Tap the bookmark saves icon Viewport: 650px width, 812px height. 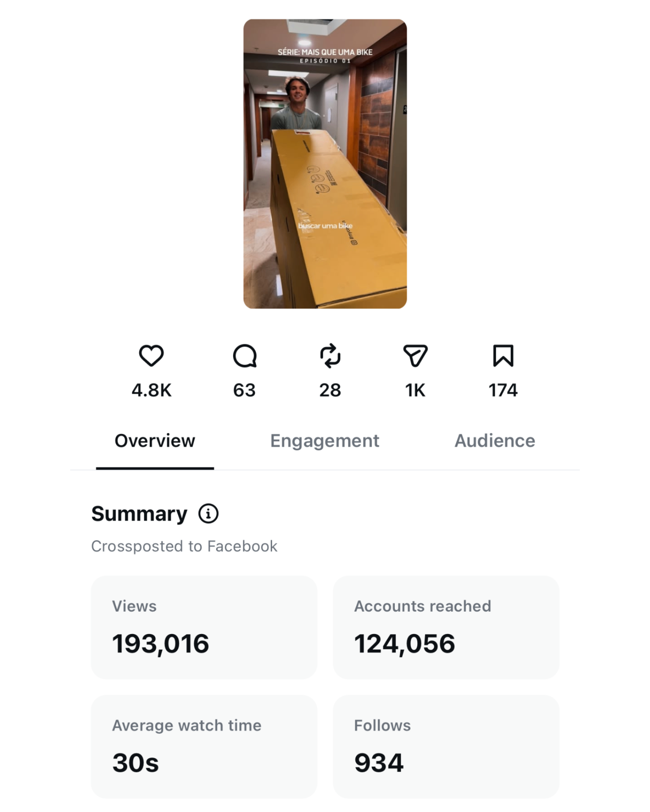click(x=503, y=356)
